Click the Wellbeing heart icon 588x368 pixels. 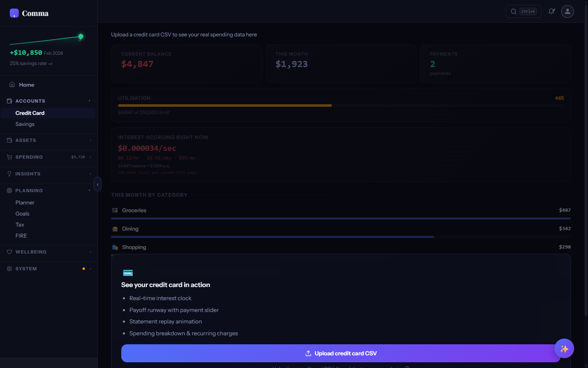point(9,252)
